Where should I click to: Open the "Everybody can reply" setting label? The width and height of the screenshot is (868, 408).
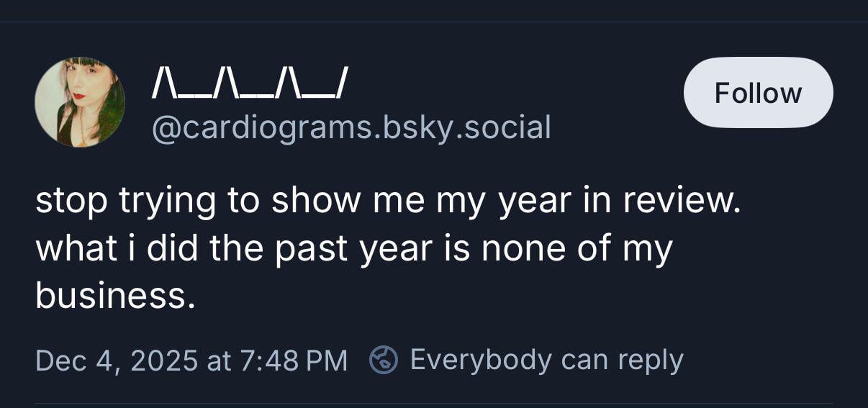[546, 360]
